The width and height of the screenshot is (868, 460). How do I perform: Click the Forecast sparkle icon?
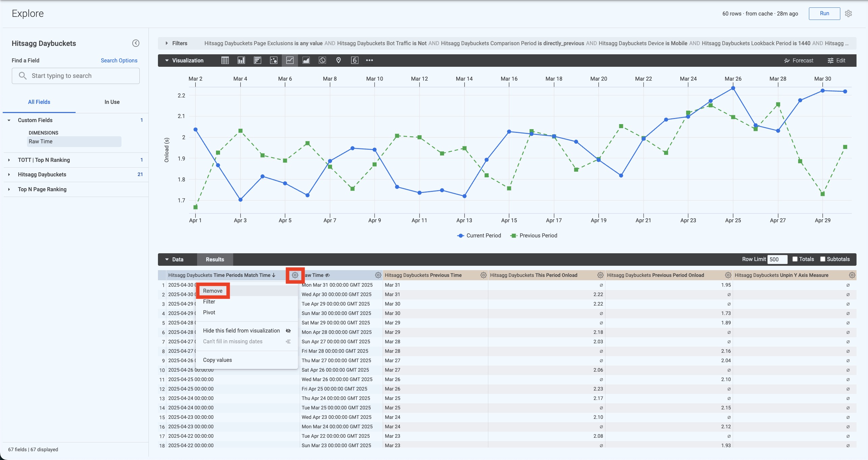coord(787,61)
